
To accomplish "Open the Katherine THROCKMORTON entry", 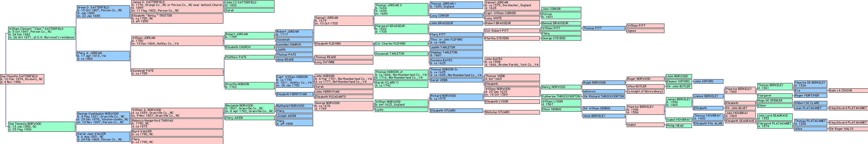I will [x=561, y=96].
